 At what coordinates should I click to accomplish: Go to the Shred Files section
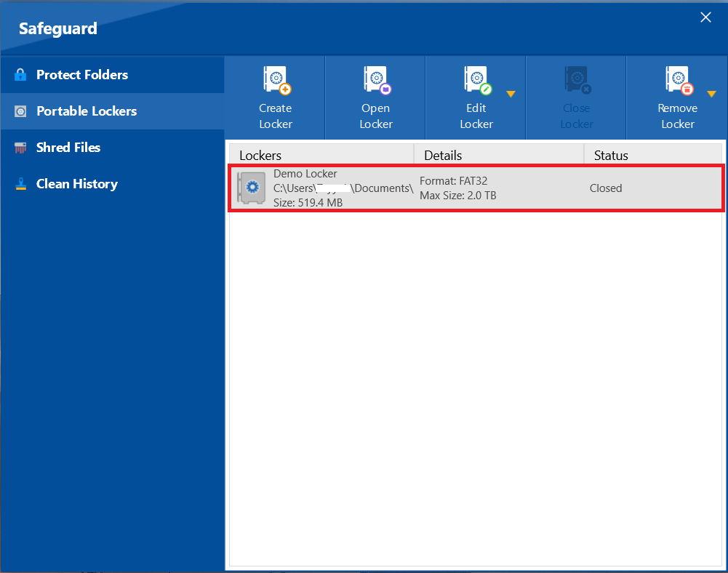pyautogui.click(x=112, y=148)
